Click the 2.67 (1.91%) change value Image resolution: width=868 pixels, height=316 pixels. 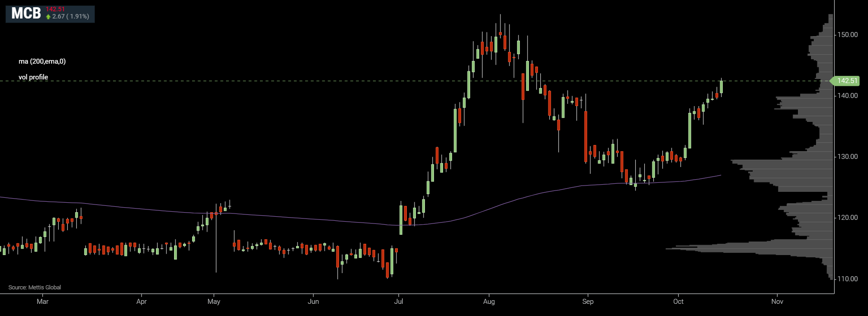tap(71, 16)
